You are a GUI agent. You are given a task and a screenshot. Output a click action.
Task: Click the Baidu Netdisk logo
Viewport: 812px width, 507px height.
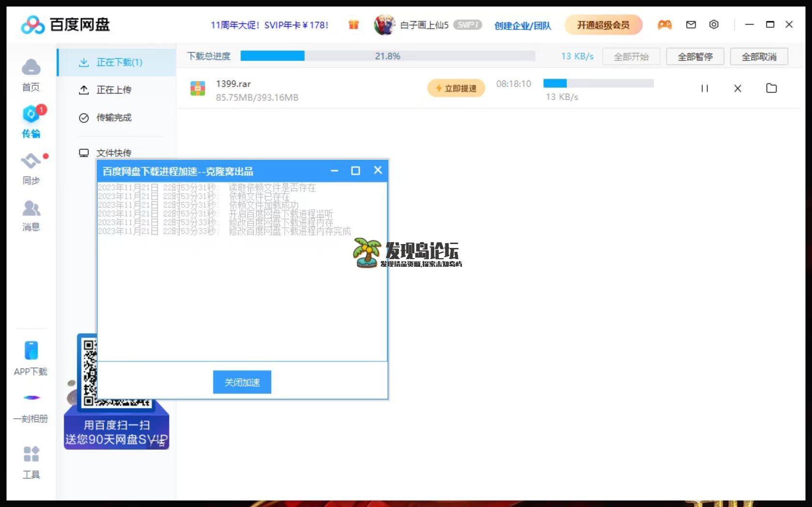coord(65,25)
